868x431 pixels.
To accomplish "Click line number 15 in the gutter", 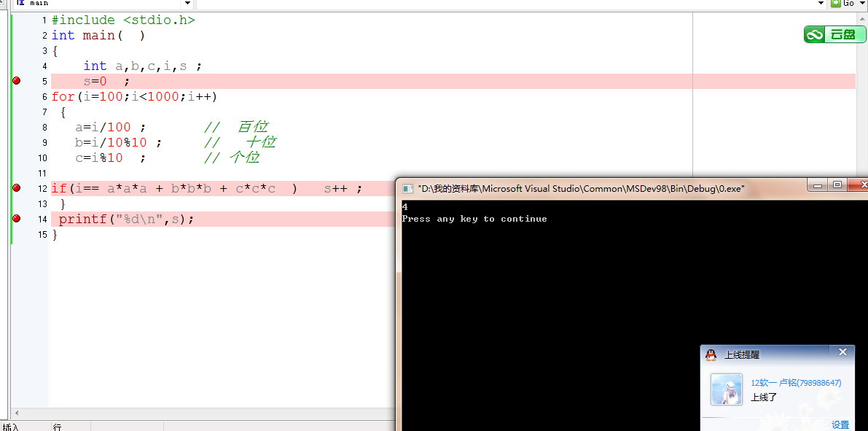I will [x=42, y=234].
